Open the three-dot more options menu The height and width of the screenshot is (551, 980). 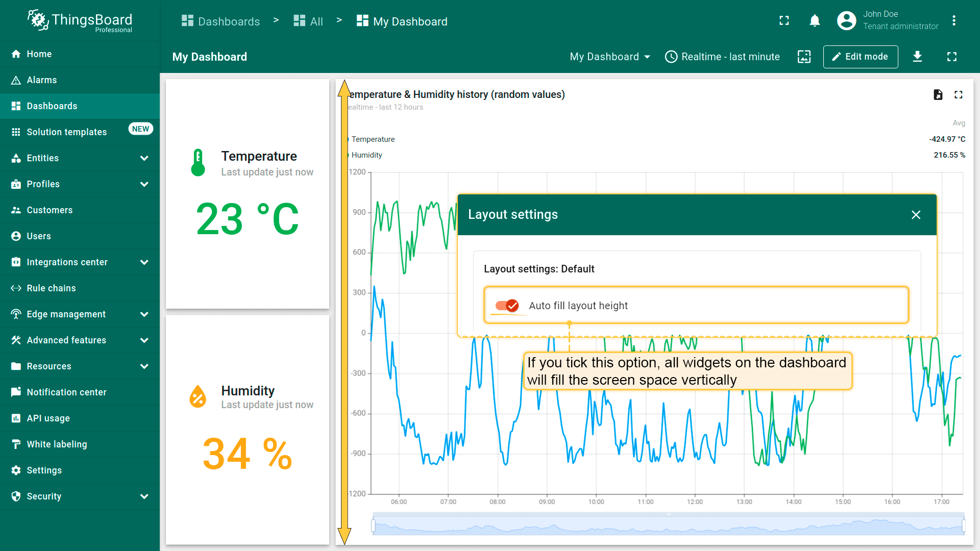[x=953, y=21]
